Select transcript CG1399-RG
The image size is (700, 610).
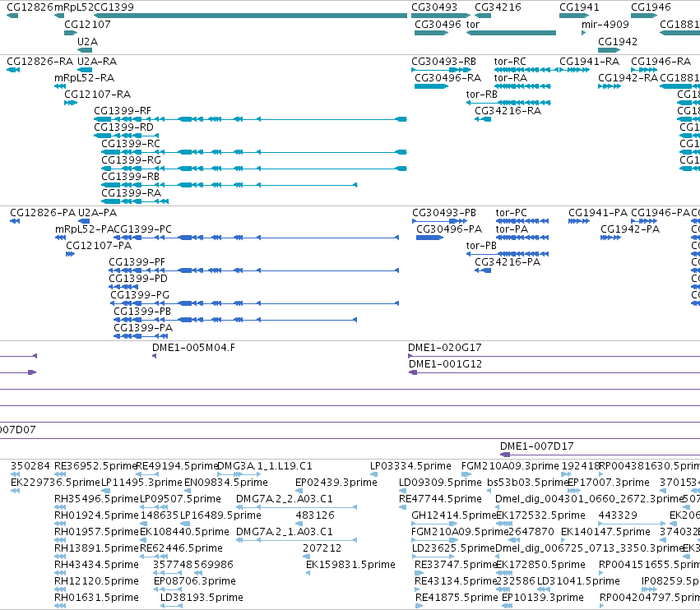point(254,169)
